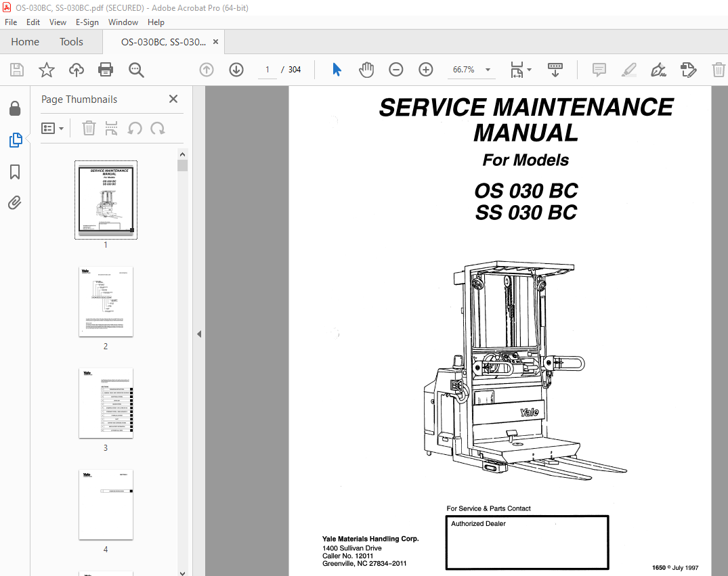Switch to the Tools tab
728x576 pixels.
[71, 42]
